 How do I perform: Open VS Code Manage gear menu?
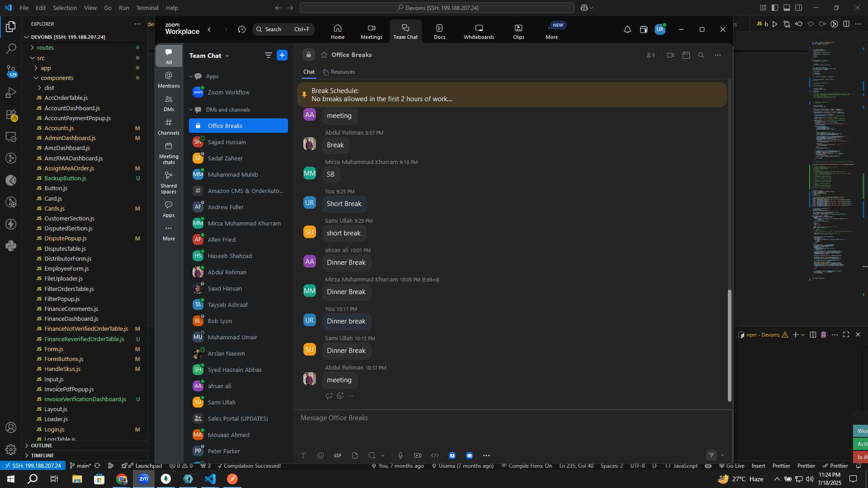[11, 450]
